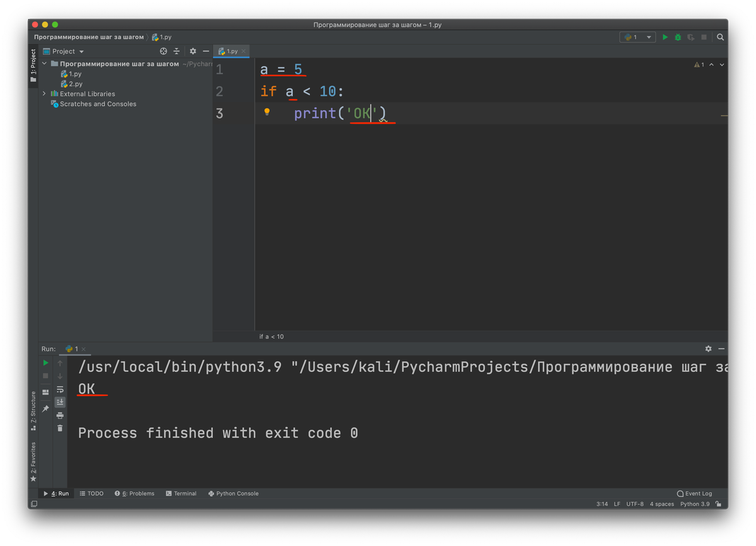756x546 pixels.
Task: Clear console output with the trash icon
Action: [60, 428]
